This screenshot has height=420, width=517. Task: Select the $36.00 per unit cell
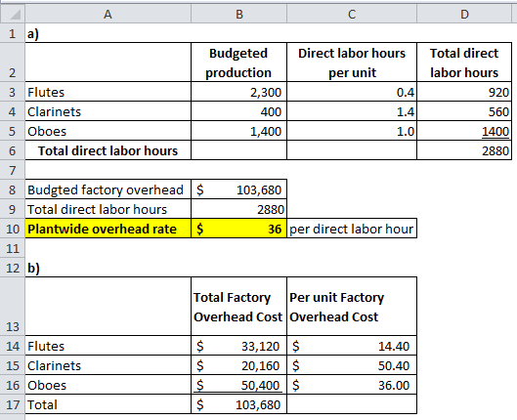pyautogui.click(x=352, y=385)
